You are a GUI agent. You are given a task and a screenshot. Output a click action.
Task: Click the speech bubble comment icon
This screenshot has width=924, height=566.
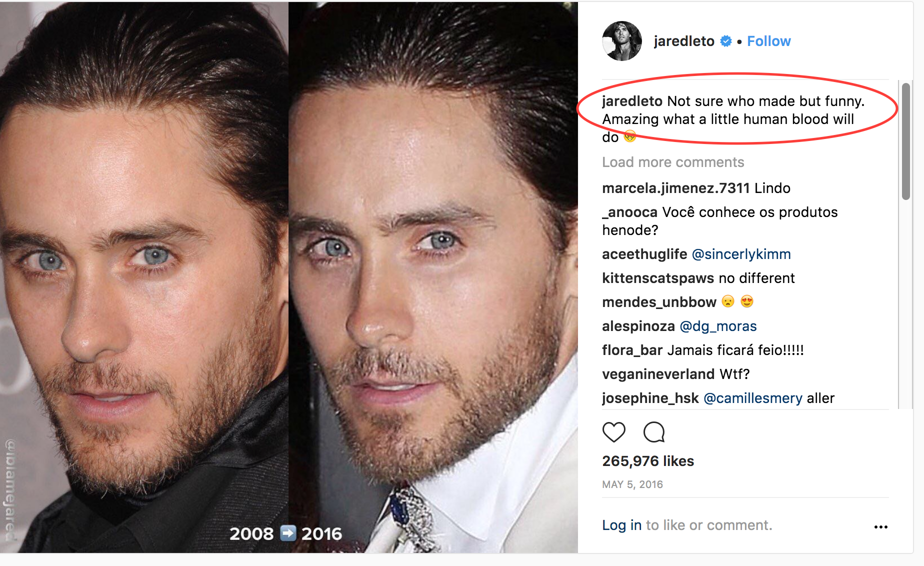click(x=653, y=432)
